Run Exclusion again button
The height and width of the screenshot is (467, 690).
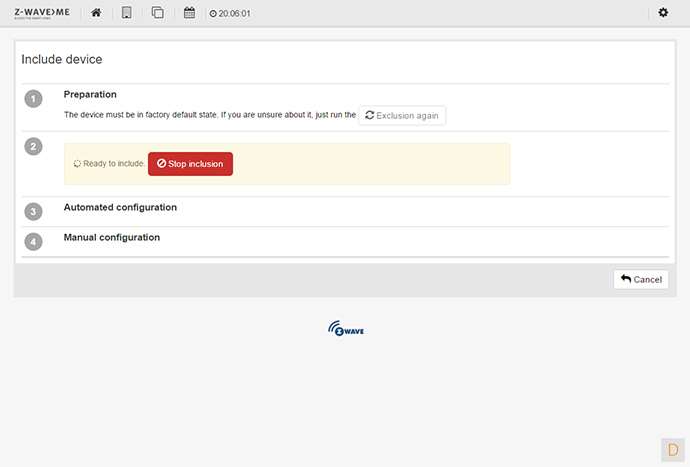tap(402, 115)
